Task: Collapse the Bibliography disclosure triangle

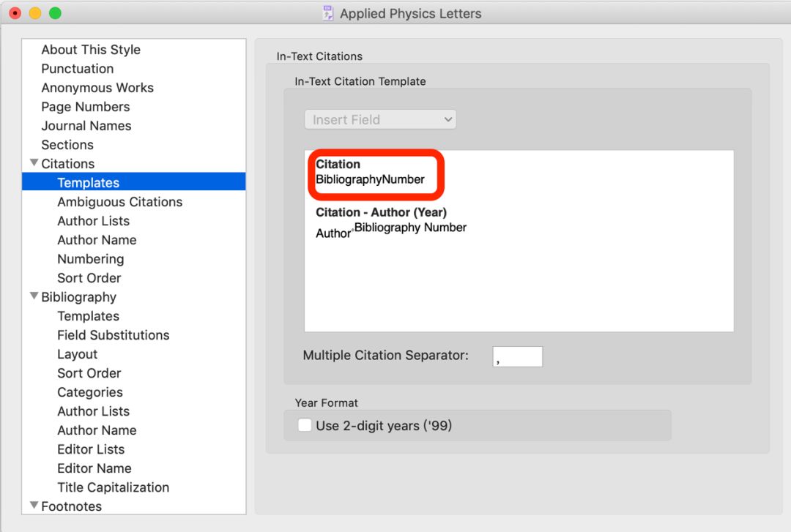Action: tap(34, 296)
